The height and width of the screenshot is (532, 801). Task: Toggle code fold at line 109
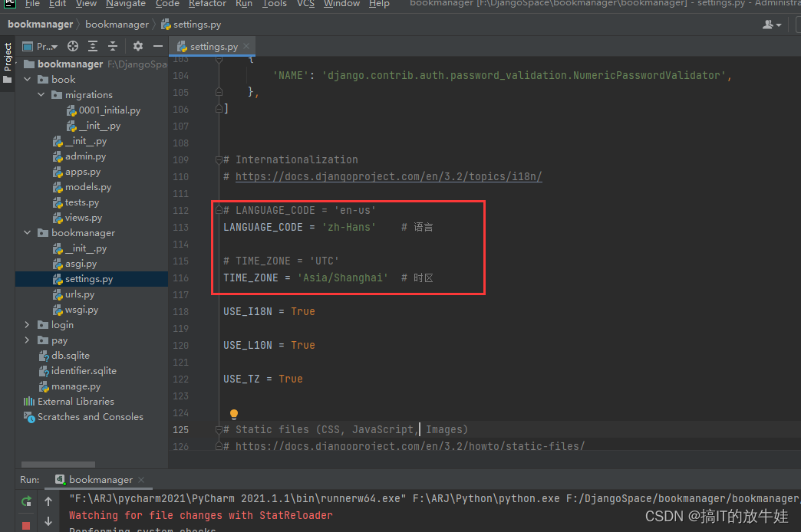(219, 159)
